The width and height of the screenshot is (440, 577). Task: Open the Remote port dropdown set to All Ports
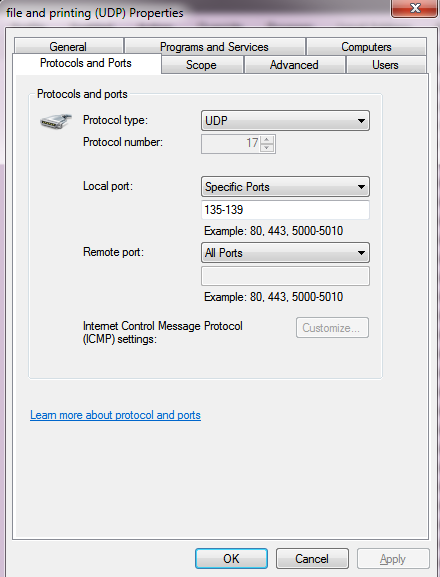tap(285, 252)
